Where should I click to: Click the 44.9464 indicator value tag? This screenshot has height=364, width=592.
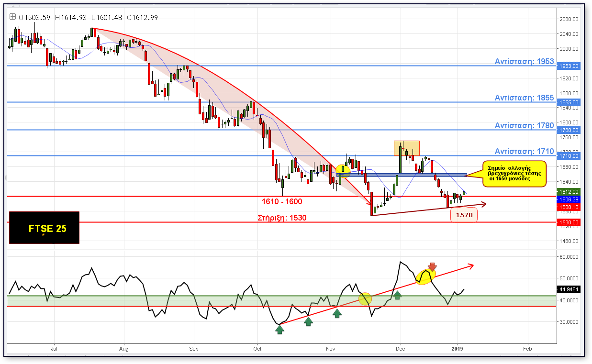[x=569, y=289]
